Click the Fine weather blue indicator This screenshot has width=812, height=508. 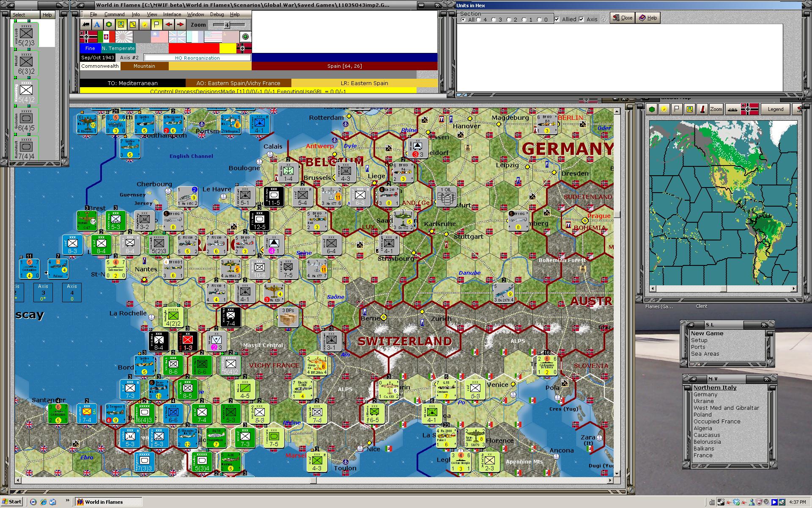tap(90, 48)
